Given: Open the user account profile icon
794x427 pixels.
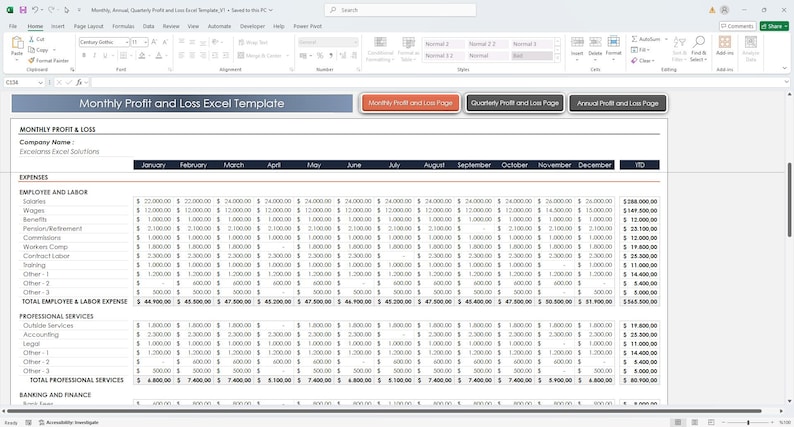Looking at the screenshot, I should 725,10.
